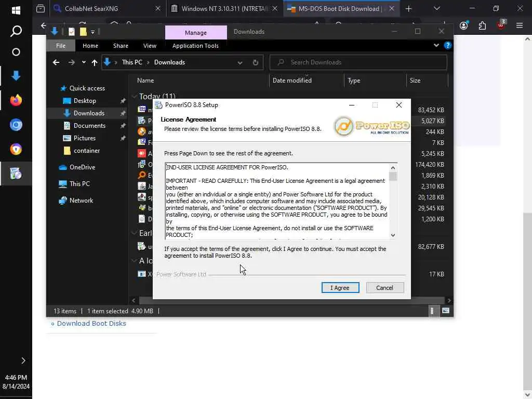The image size is (532, 399).
Task: Go back in Explorer
Action: pos(56,62)
